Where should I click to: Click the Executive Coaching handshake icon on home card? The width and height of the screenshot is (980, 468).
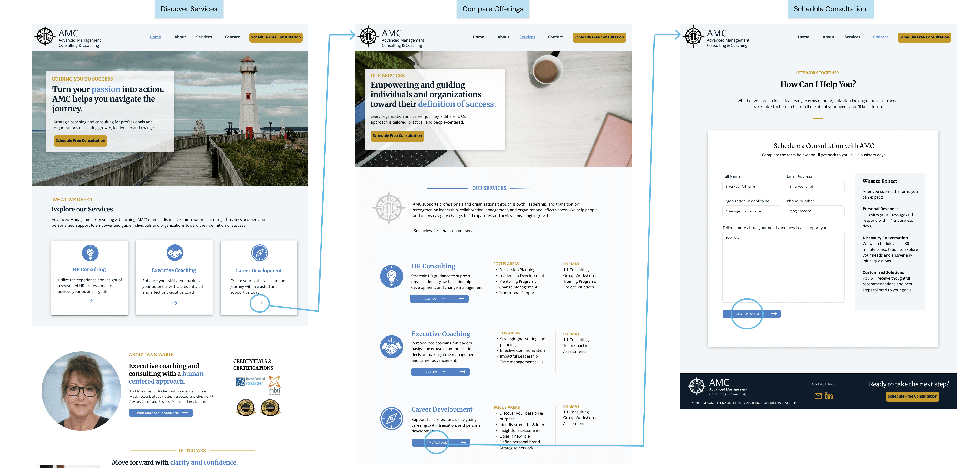pyautogui.click(x=175, y=252)
